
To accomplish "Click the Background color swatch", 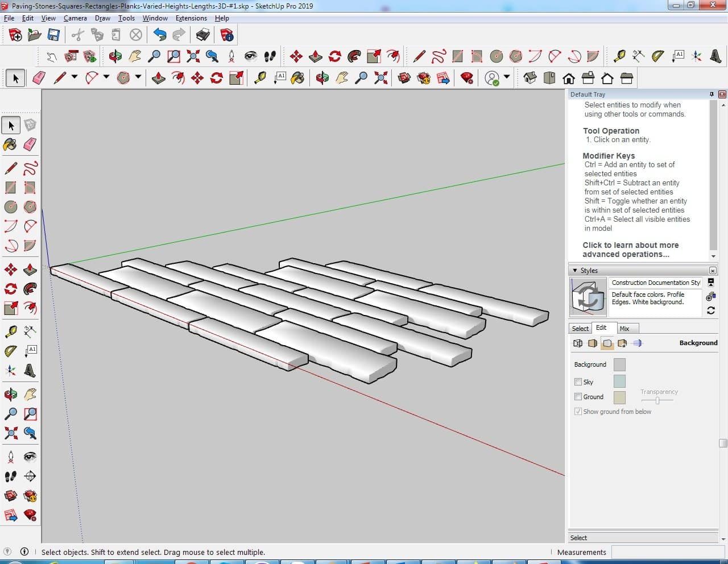I will tap(619, 364).
